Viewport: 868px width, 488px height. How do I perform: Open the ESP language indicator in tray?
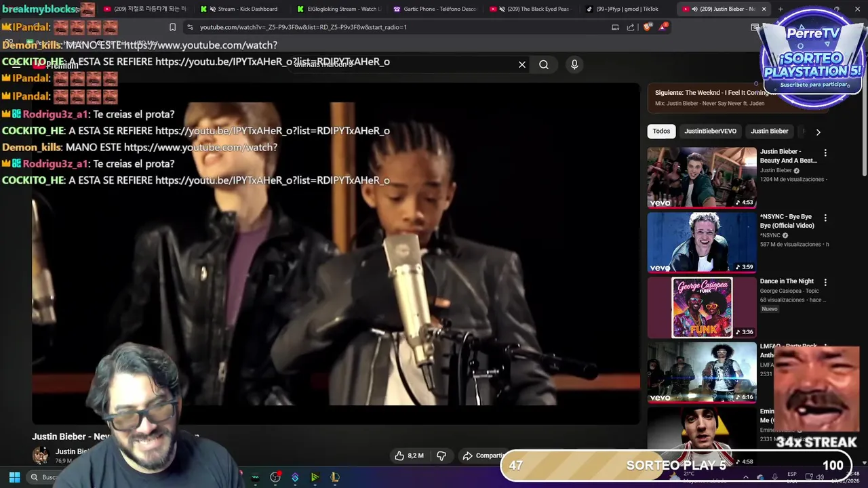pos(792,477)
